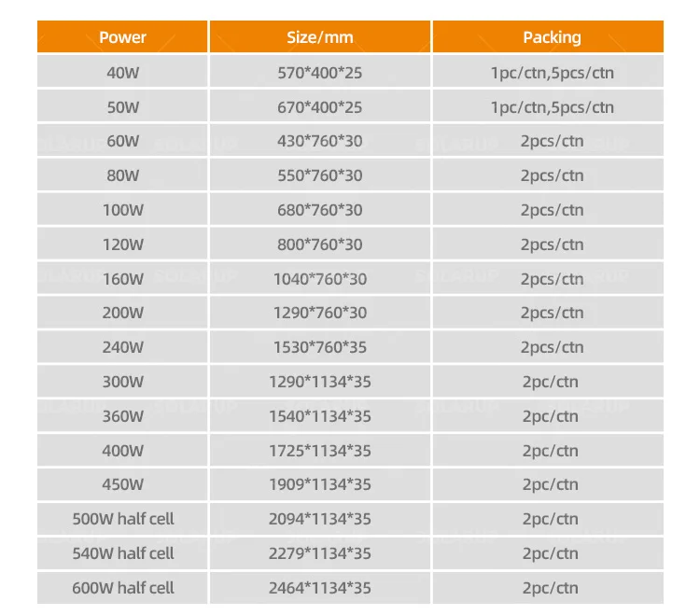Image resolution: width=700 pixels, height=615 pixels.
Task: Click the 600W half cell entry
Action: point(122,588)
